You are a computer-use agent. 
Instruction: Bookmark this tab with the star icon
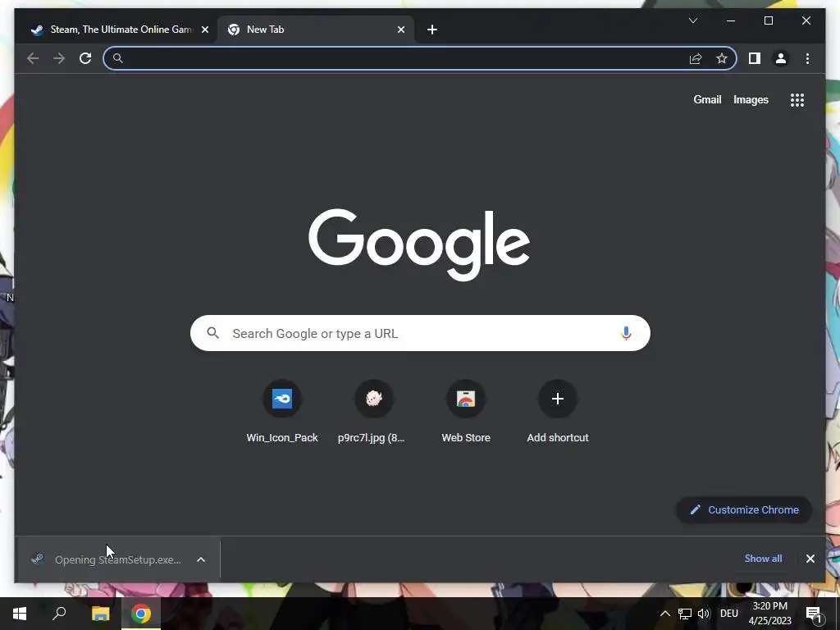(722, 58)
